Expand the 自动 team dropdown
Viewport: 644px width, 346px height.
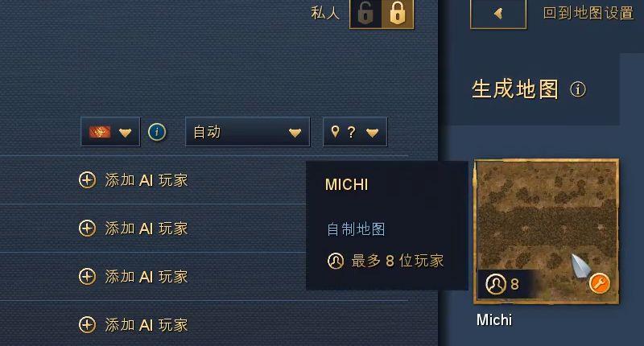[248, 132]
